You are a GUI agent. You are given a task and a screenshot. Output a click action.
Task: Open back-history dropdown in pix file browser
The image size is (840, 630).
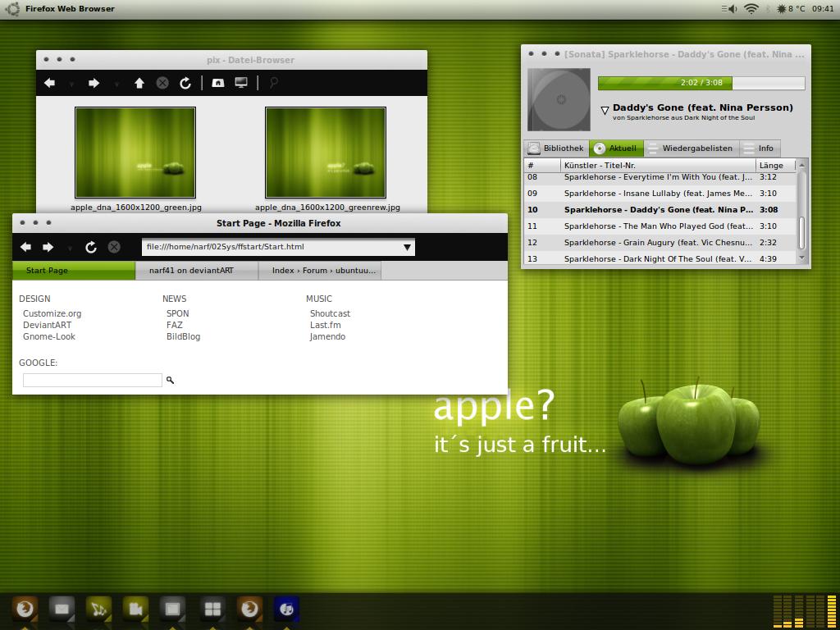pos(71,84)
